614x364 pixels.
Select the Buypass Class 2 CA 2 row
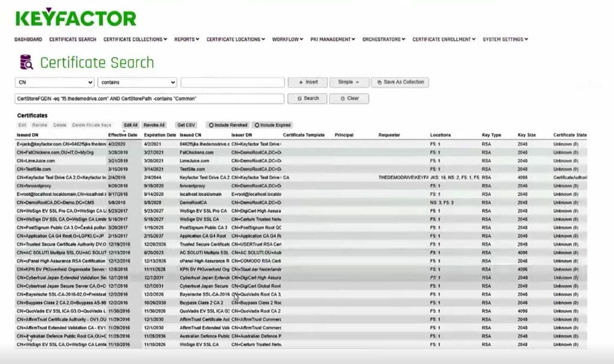[x=301, y=303]
